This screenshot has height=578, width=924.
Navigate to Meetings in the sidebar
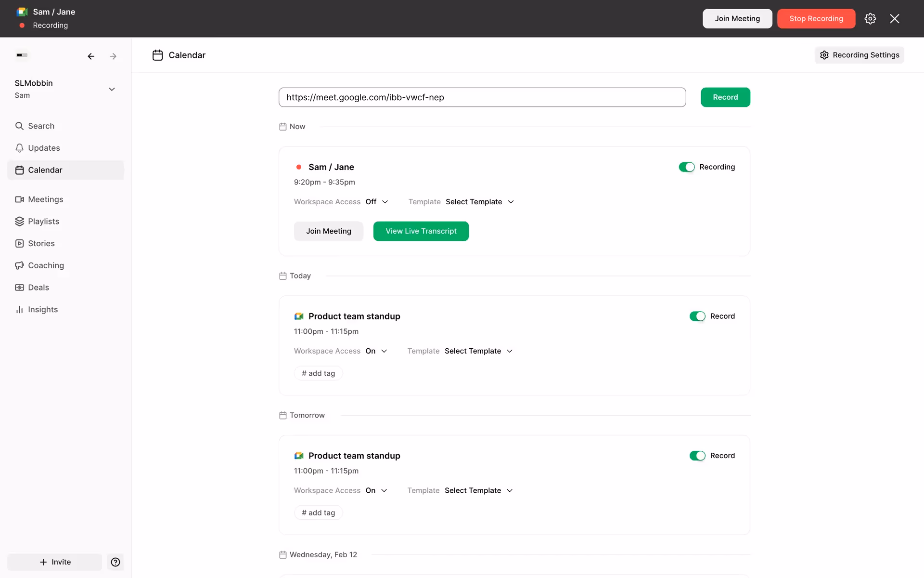pos(45,199)
